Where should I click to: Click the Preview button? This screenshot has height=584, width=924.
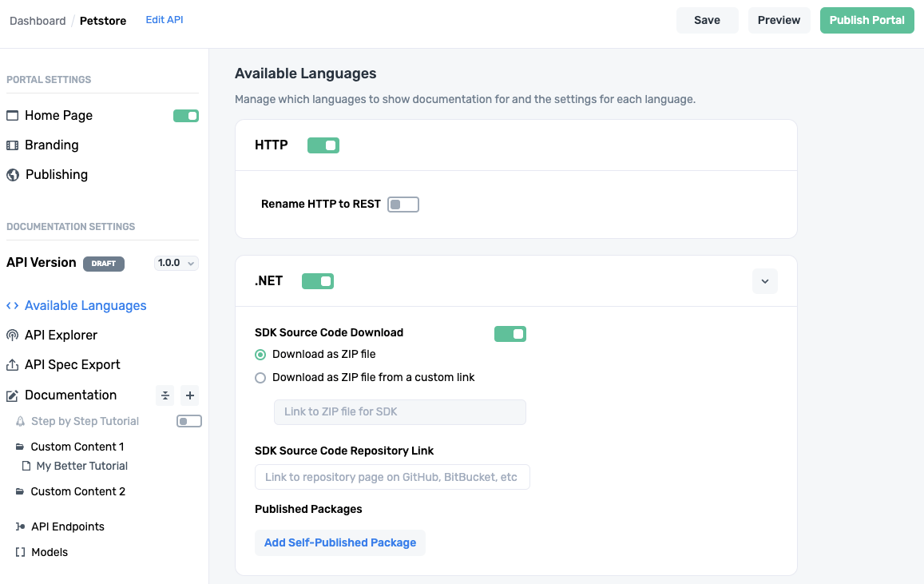point(779,20)
